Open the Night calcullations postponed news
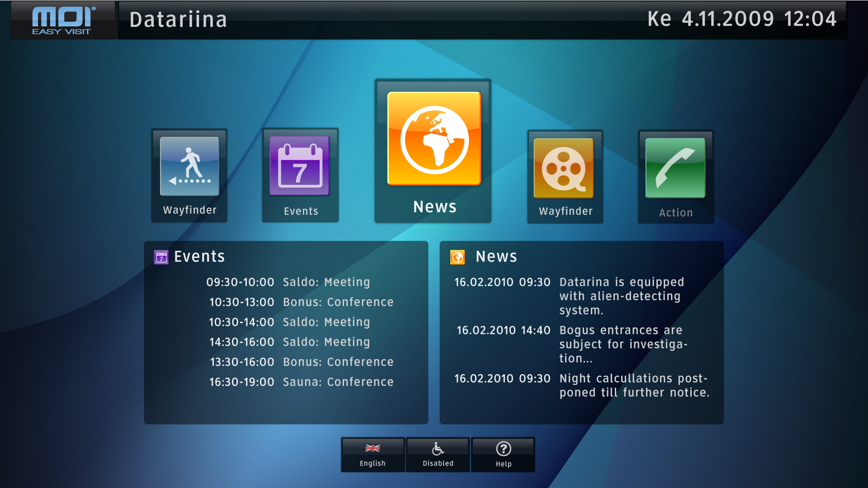The width and height of the screenshot is (868, 488). 633,385
